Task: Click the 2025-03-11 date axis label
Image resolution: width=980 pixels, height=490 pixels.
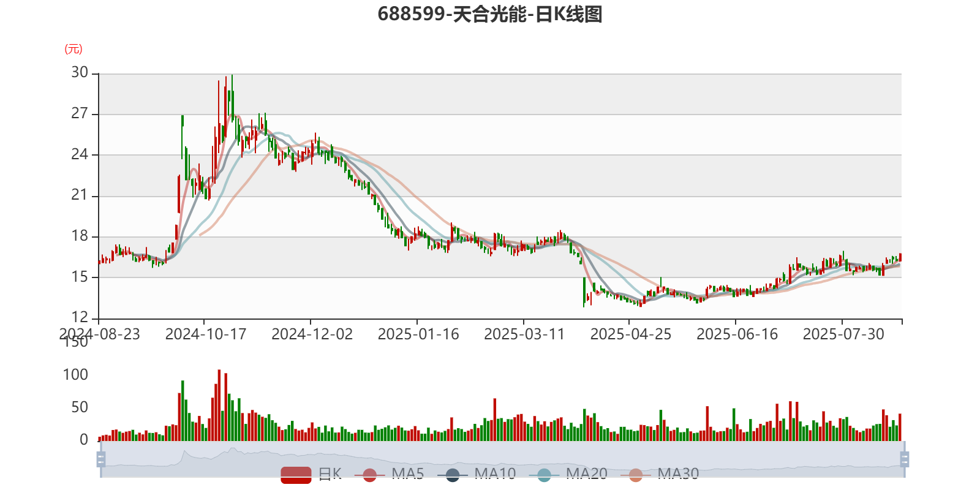Action: (524, 334)
